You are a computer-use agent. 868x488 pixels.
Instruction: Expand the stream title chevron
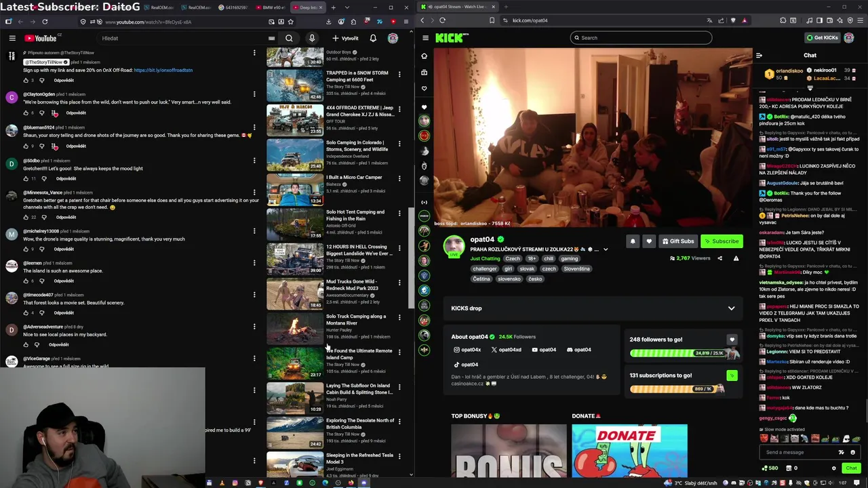click(x=606, y=249)
